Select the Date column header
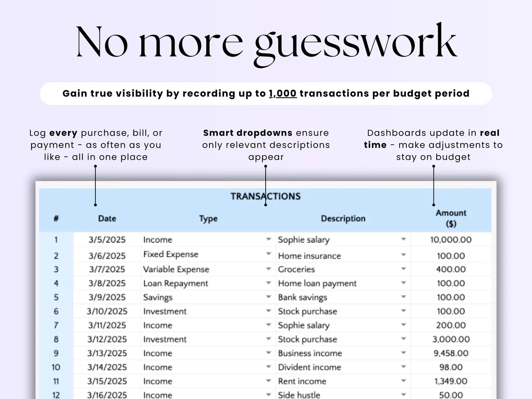The height and width of the screenshot is (399, 532). 107,218
